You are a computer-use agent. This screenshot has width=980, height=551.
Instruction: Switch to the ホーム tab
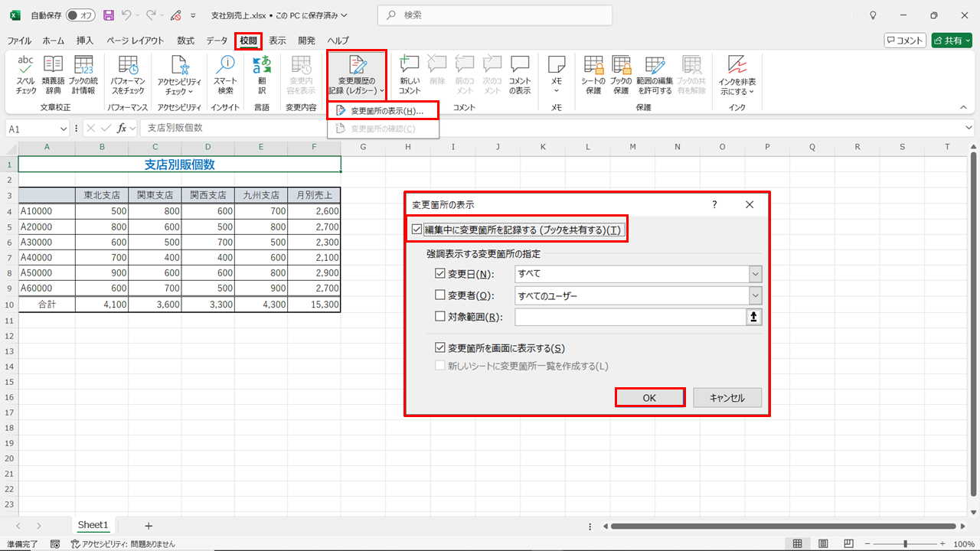coord(54,41)
